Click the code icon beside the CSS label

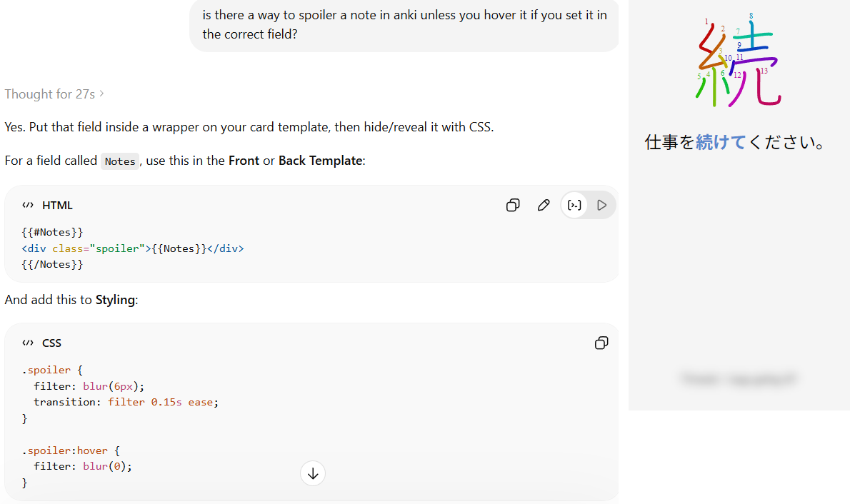[x=28, y=343]
